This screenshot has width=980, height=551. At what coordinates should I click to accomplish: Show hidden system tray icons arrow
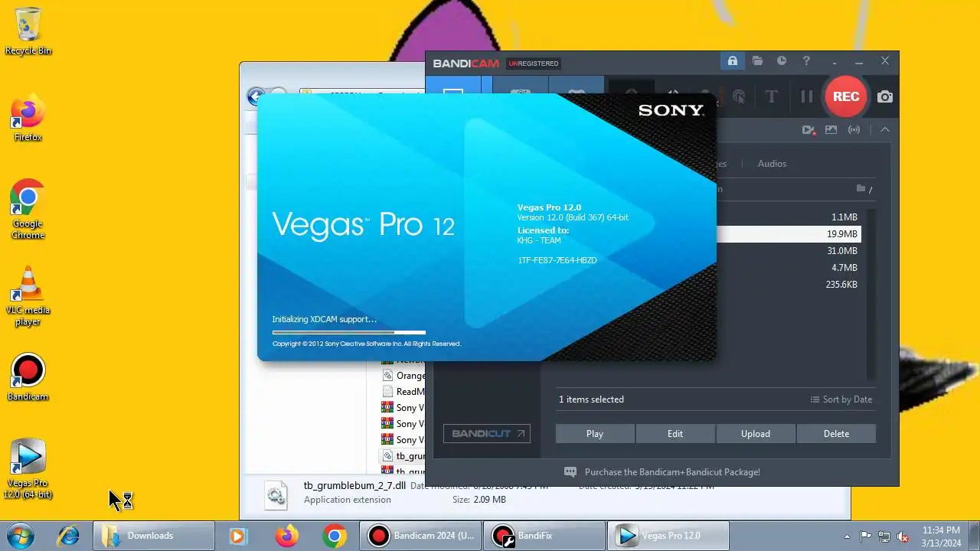click(847, 536)
